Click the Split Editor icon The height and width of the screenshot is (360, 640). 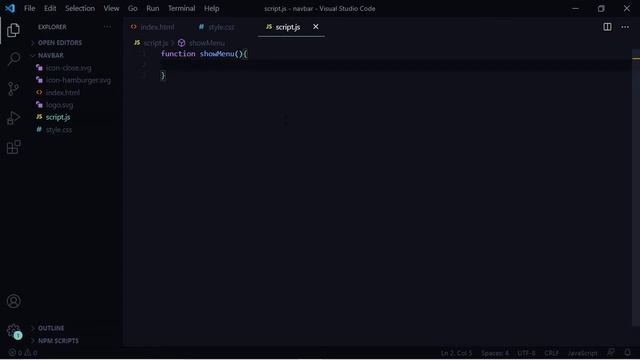click(x=607, y=27)
